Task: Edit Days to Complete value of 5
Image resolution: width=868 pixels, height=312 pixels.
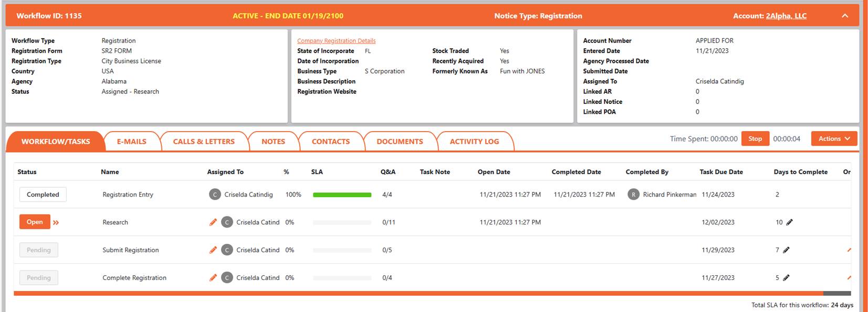Action: coord(786,278)
